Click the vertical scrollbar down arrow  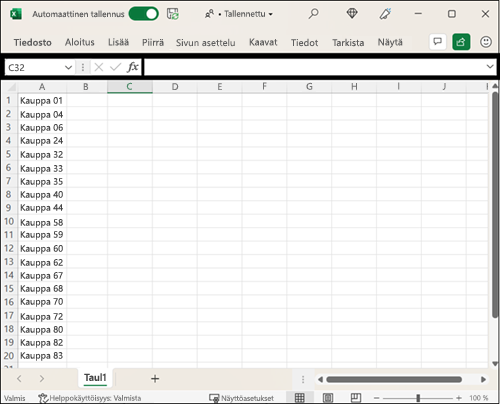495,364
